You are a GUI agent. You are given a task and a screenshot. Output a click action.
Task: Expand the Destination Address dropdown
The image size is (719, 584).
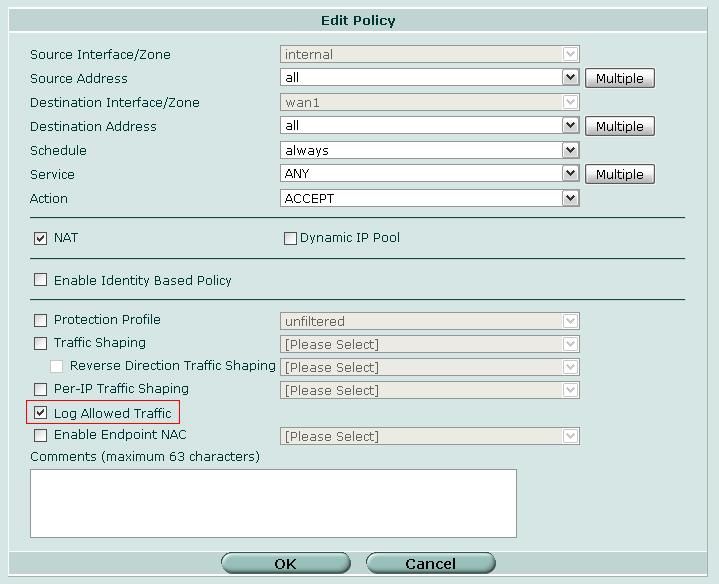(570, 125)
